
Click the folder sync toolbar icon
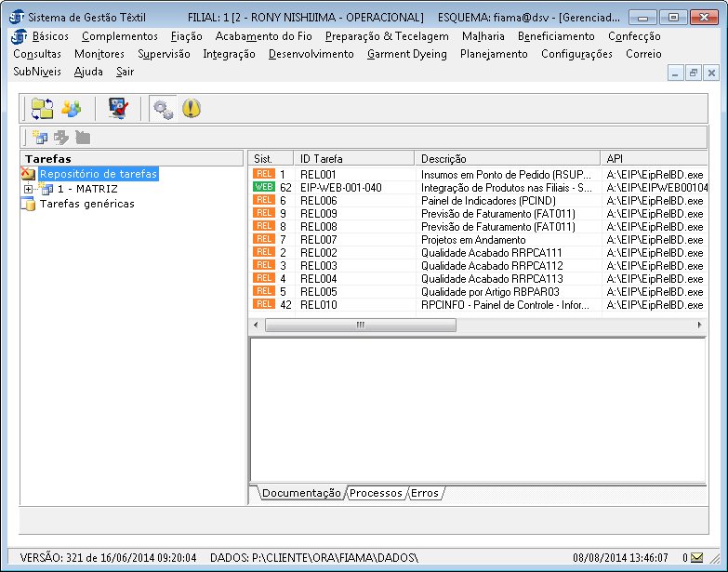coord(42,109)
